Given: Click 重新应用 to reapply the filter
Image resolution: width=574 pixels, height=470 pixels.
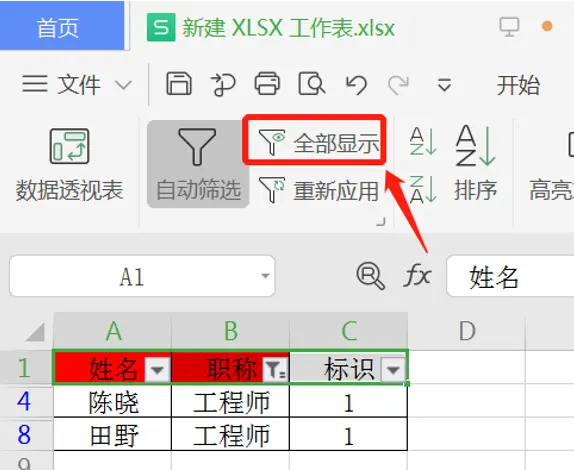Looking at the screenshot, I should (x=318, y=190).
